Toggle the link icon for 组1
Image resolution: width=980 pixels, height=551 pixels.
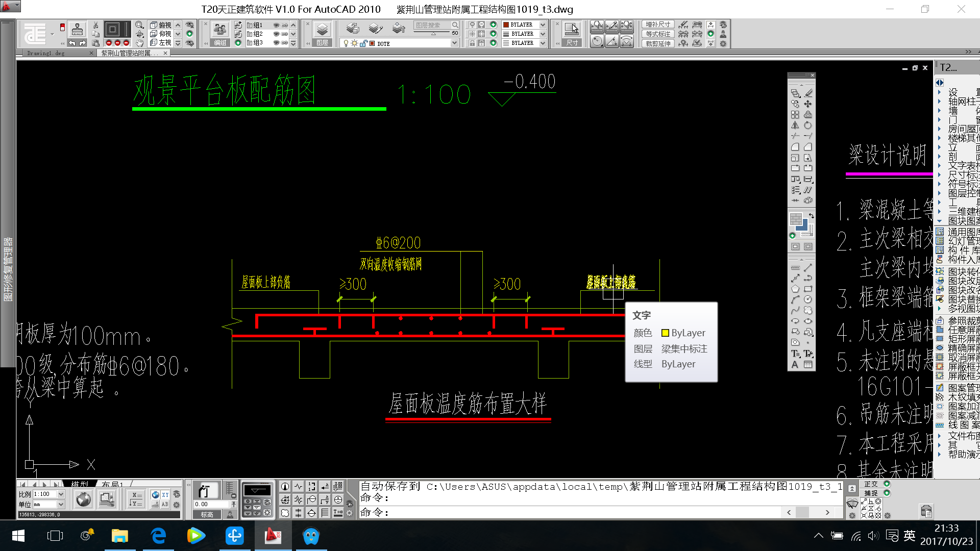coord(285,25)
